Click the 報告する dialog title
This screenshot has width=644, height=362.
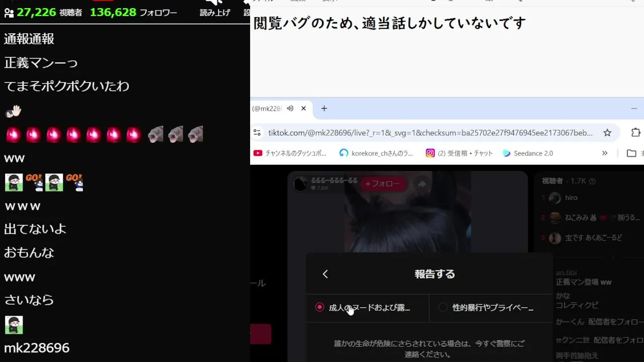[x=435, y=274]
